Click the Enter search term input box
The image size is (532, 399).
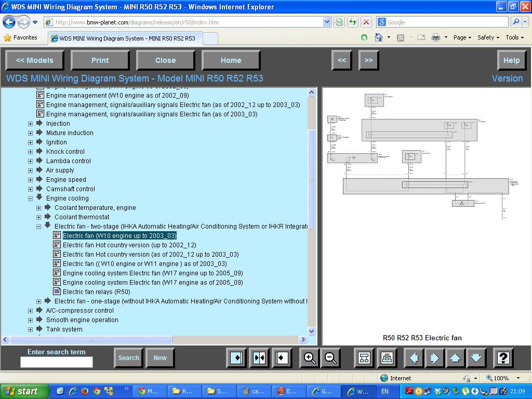point(56,362)
